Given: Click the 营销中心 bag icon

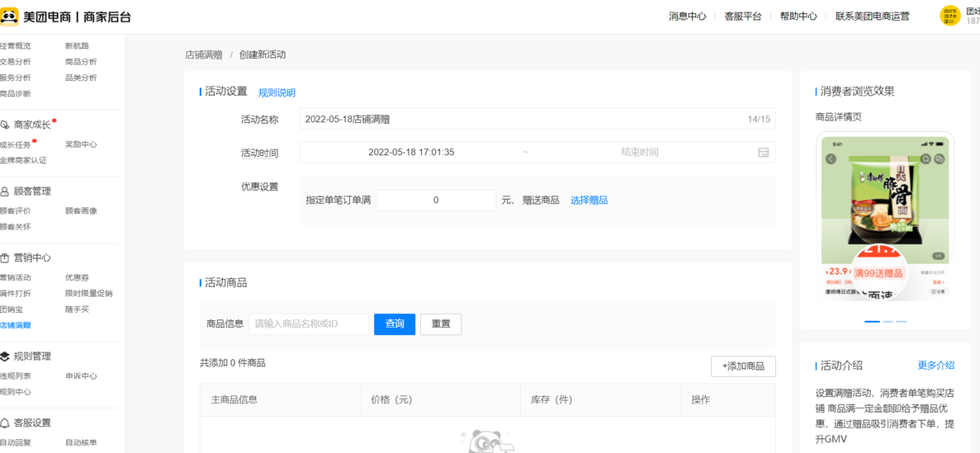Looking at the screenshot, I should [5, 258].
